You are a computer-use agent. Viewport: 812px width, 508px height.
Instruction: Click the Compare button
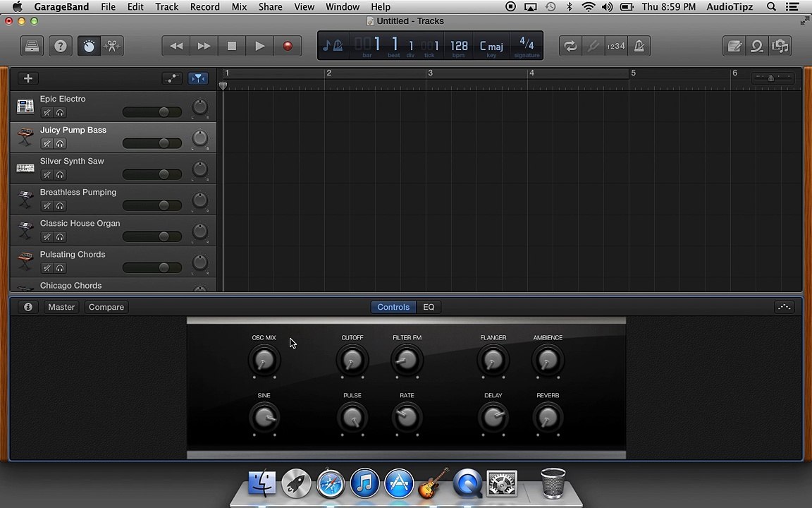pyautogui.click(x=106, y=307)
